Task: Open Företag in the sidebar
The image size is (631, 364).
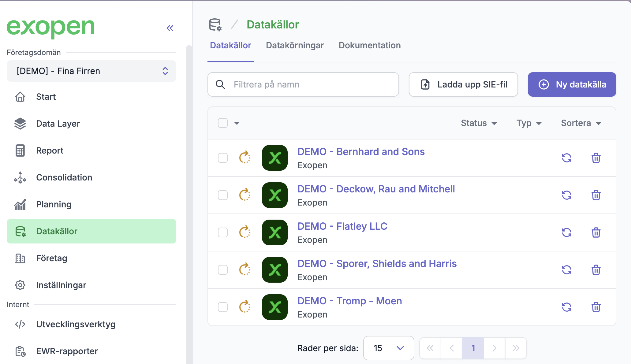Action: pos(91,258)
